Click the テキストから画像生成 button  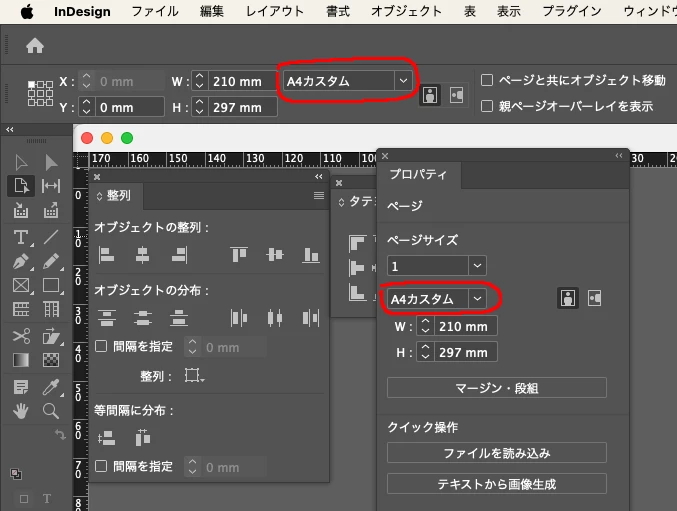click(497, 484)
